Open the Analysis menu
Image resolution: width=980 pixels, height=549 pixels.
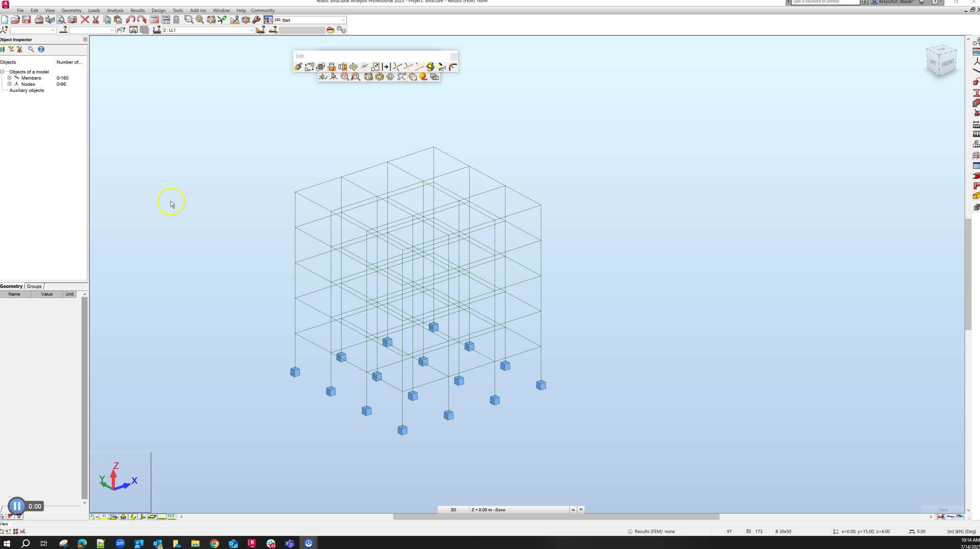(115, 10)
